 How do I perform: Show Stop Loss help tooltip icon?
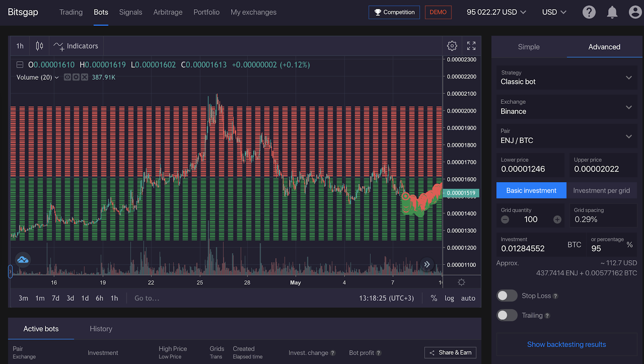point(555,296)
